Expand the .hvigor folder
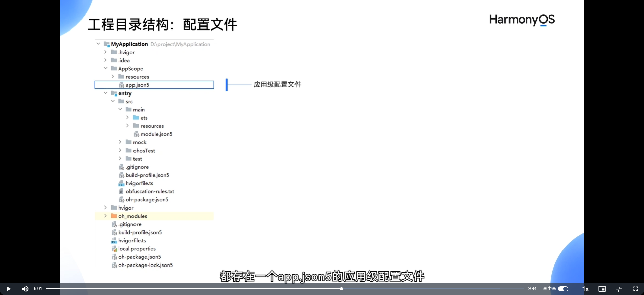The height and width of the screenshot is (295, 644). pos(105,52)
